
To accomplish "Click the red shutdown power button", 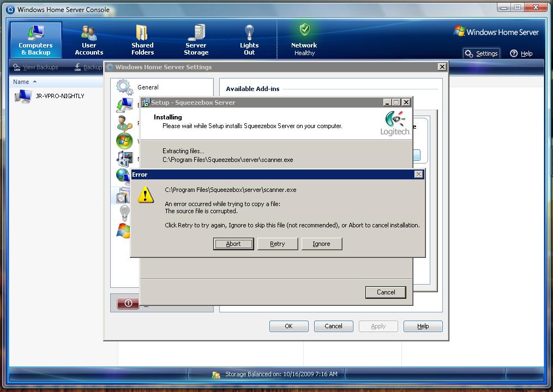I will pos(128,303).
